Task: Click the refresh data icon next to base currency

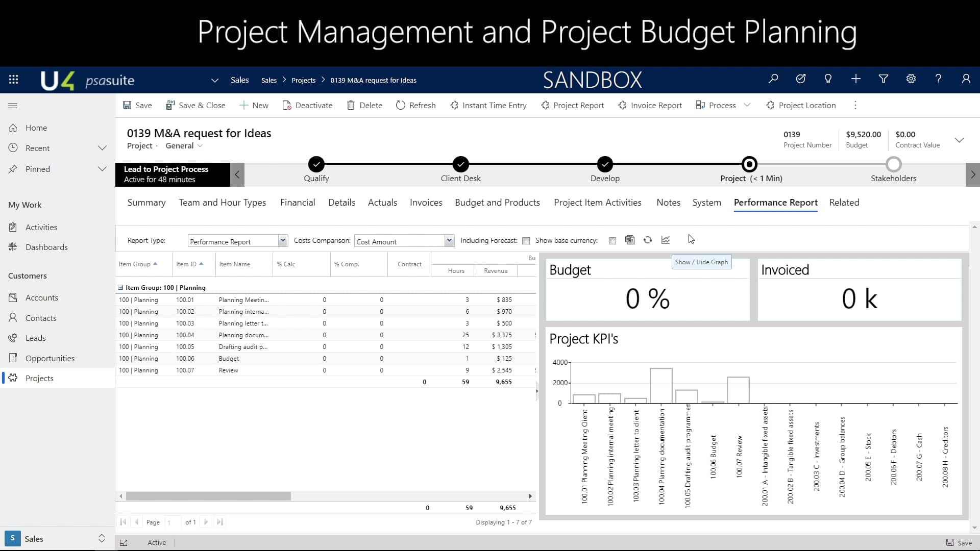Action: [x=648, y=240]
